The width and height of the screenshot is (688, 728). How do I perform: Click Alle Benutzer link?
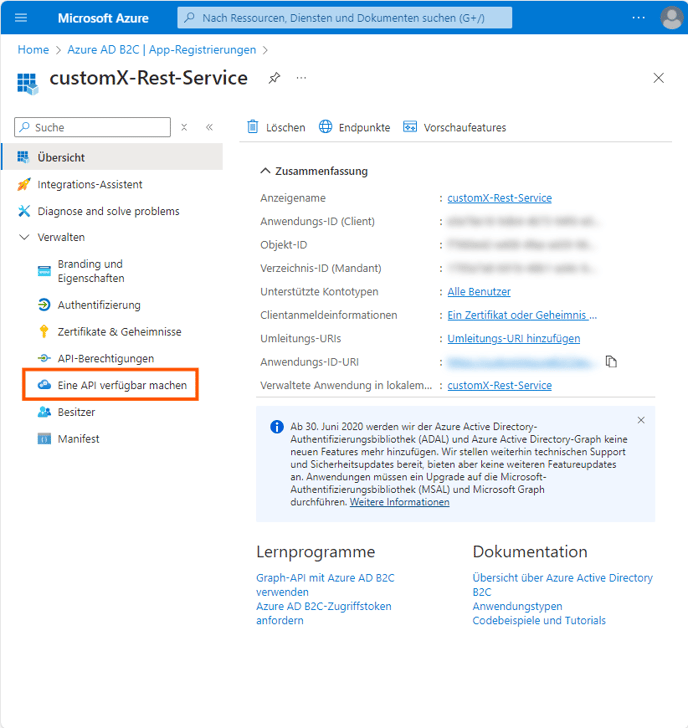click(x=479, y=292)
